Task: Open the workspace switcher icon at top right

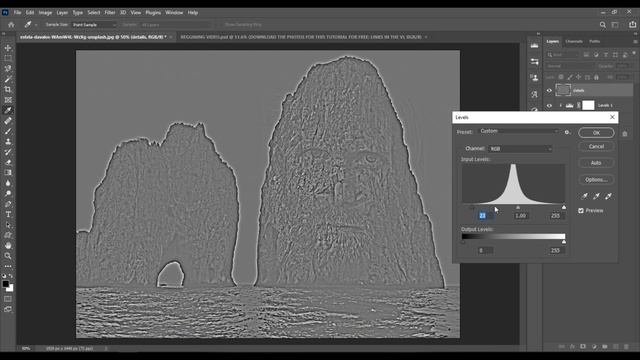Action: 615,25
